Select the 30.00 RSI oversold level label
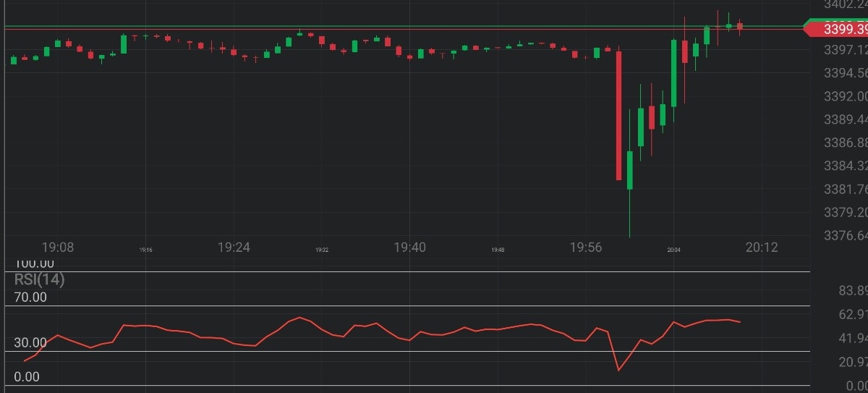Viewport: 868px width, 393px height. pos(30,342)
